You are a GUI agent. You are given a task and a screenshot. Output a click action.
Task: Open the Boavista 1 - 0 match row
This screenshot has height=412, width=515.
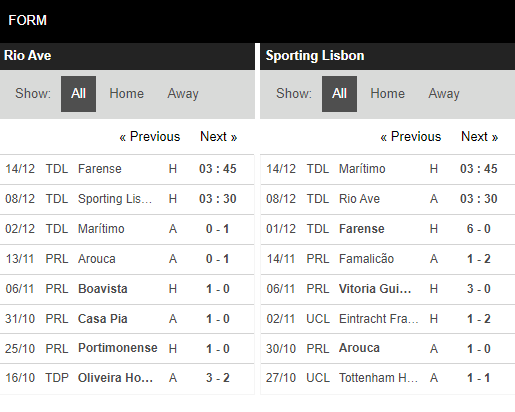pos(127,289)
